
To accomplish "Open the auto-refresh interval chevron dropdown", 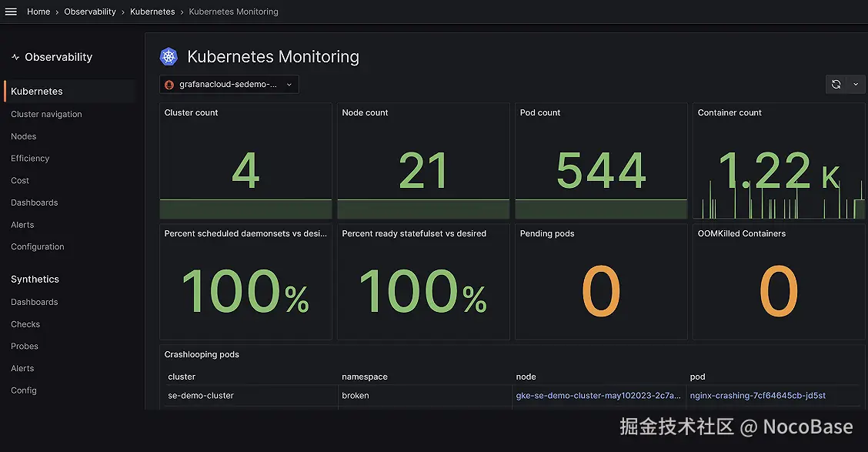I will click(x=856, y=84).
